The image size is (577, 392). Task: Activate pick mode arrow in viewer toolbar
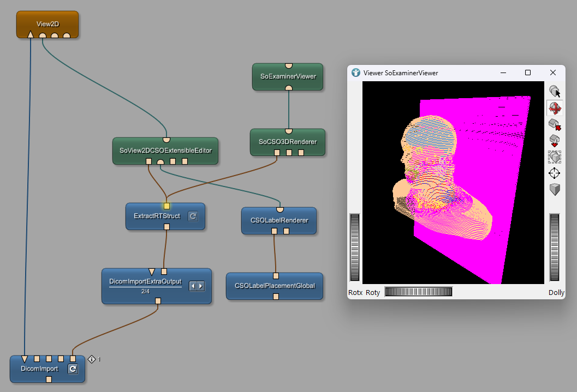pyautogui.click(x=554, y=91)
